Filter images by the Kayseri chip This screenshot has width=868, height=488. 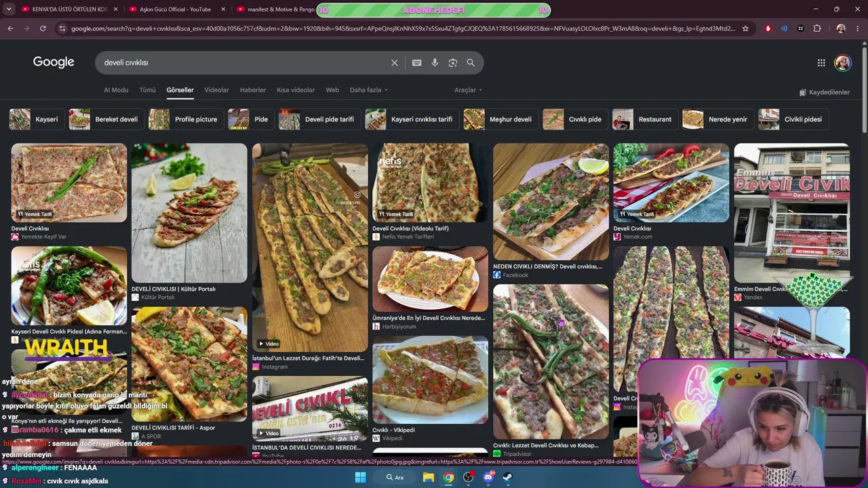(x=36, y=119)
